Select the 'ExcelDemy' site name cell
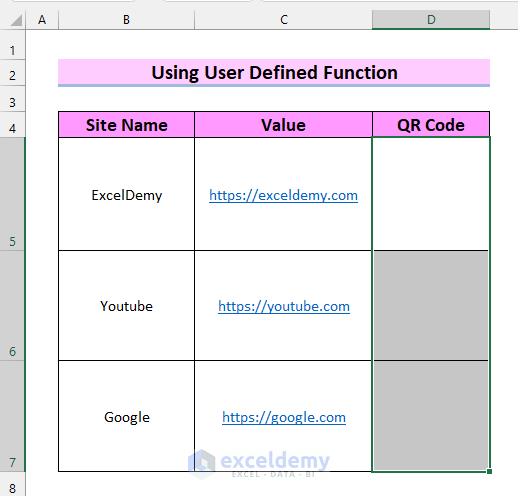 (126, 194)
